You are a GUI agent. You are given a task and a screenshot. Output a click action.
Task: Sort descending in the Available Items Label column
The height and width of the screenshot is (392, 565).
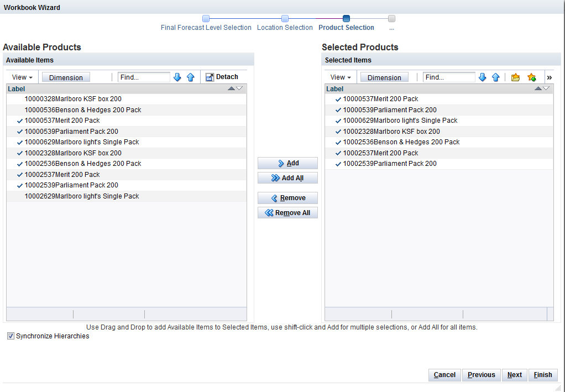click(239, 88)
